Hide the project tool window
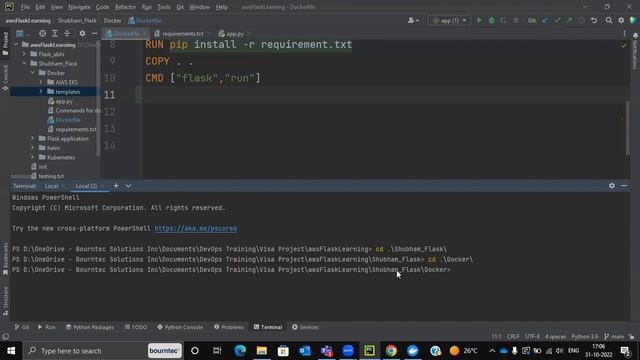Screen dimensions: 640x360 coord(94,33)
